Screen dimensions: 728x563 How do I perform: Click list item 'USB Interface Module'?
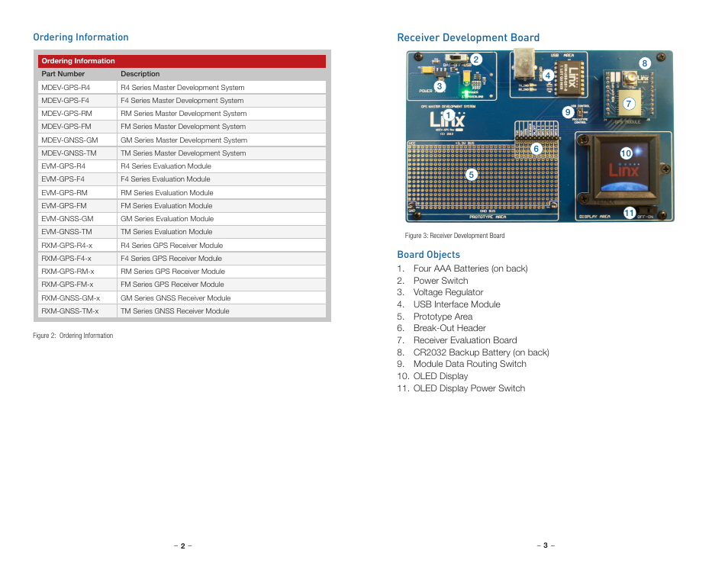457,304
